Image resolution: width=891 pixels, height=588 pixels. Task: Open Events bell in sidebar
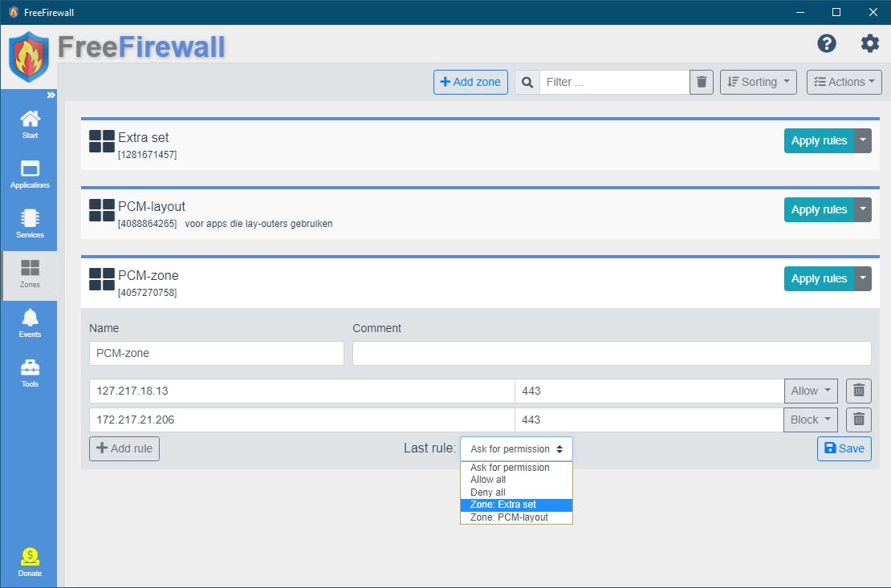(30, 323)
